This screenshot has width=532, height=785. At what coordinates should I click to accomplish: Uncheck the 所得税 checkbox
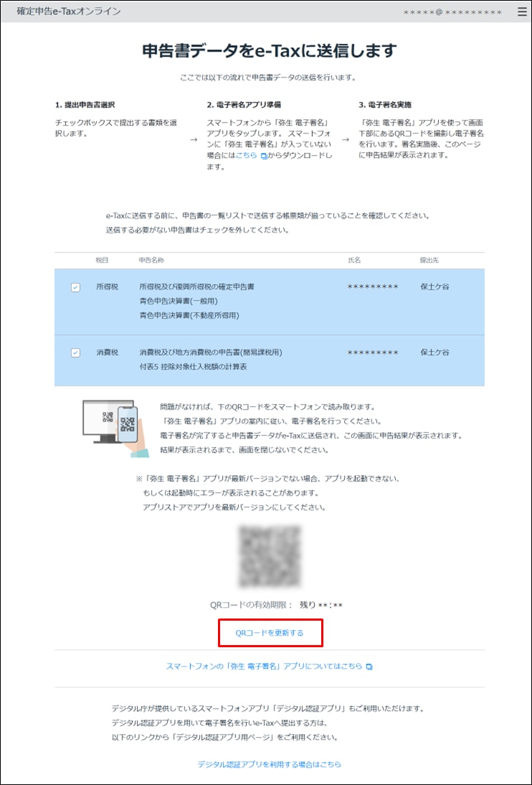click(x=75, y=287)
